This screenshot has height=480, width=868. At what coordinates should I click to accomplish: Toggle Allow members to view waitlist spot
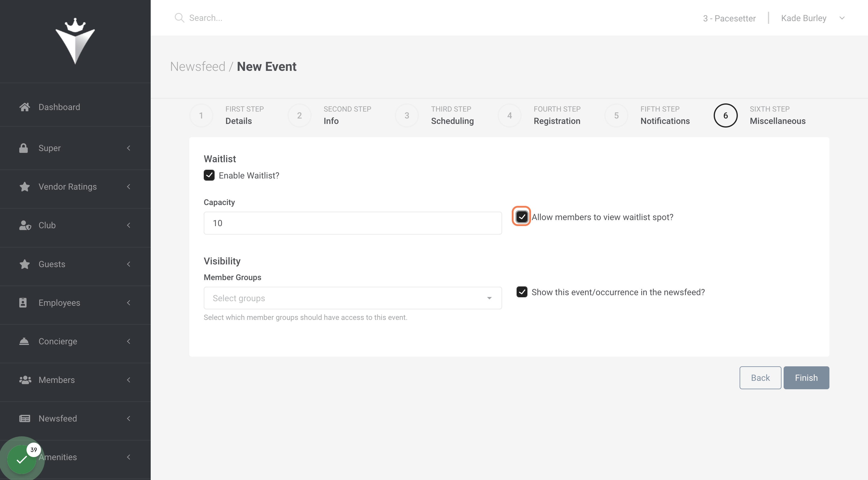tap(522, 217)
